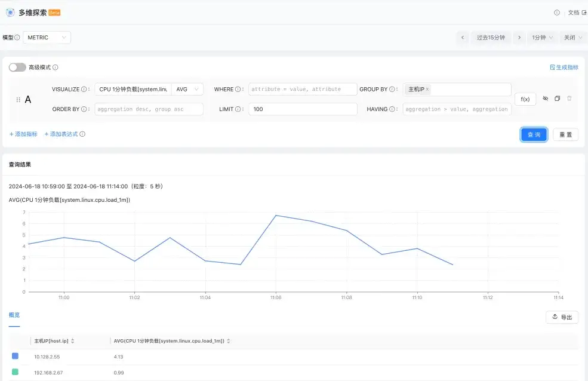The image size is (588, 381).
Task: Toggle the 高级模式 switch
Action: coord(17,67)
